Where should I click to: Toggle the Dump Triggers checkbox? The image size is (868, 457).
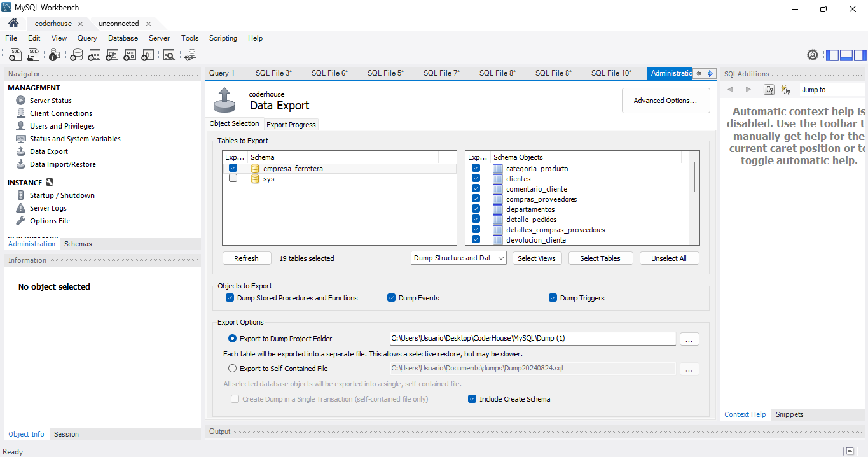553,298
